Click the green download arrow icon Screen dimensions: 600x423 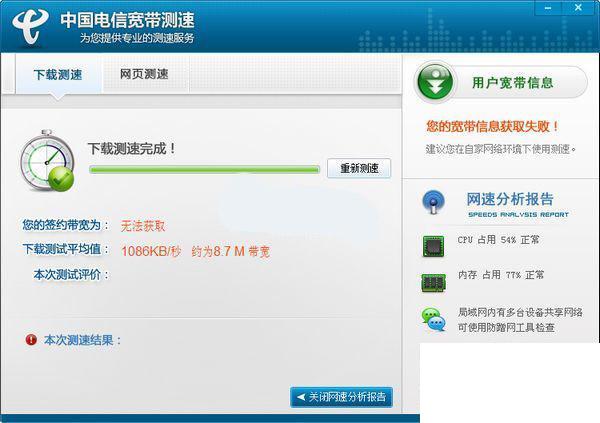click(435, 82)
